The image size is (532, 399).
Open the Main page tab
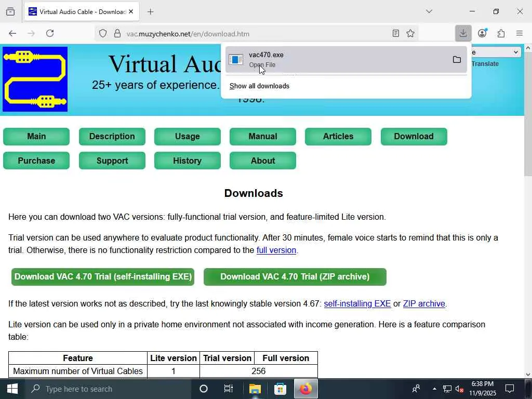click(36, 137)
